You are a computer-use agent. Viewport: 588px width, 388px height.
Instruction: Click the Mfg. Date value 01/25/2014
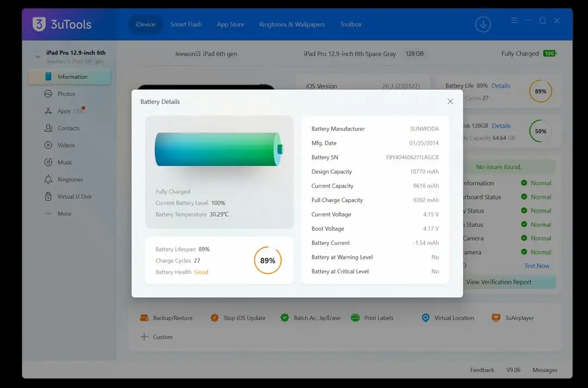point(424,143)
